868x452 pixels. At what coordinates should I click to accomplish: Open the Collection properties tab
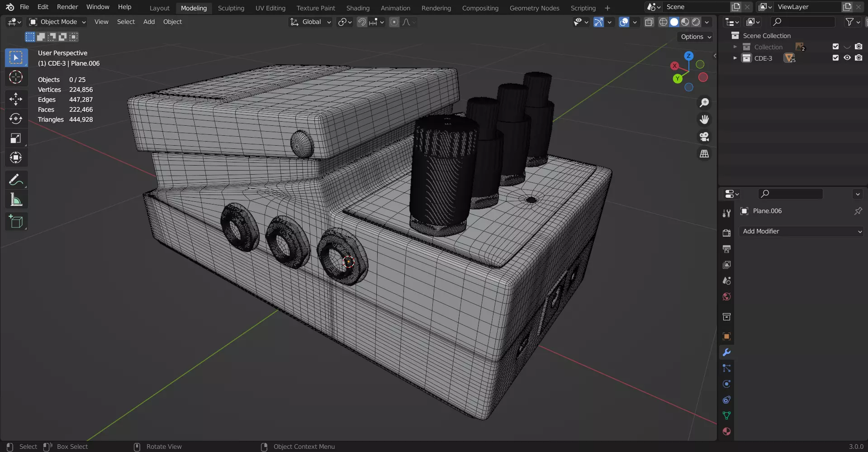[726, 317]
